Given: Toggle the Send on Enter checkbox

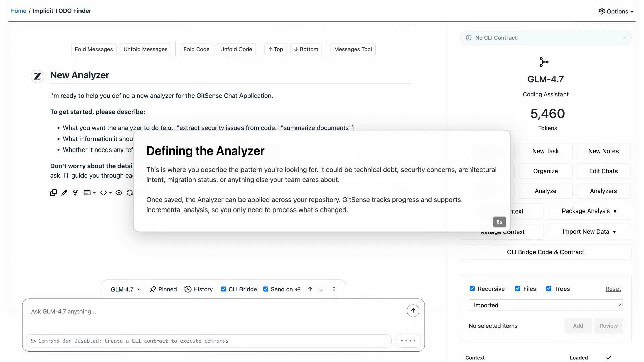Looking at the screenshot, I should pyautogui.click(x=266, y=289).
